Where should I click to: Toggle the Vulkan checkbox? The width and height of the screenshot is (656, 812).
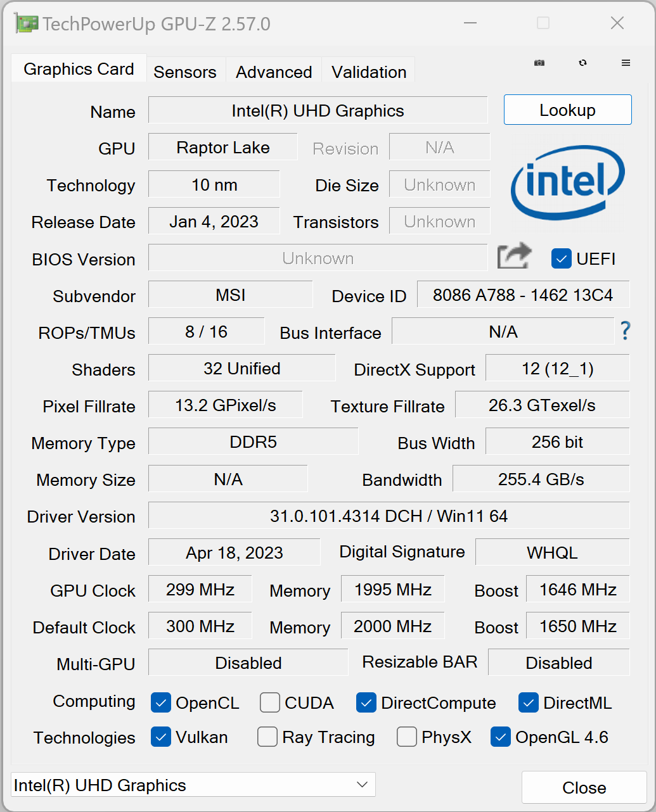click(x=161, y=737)
